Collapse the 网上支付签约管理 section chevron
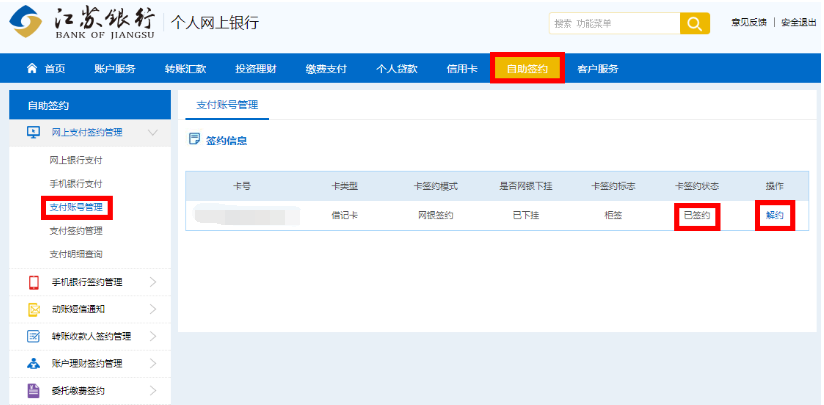Image resolution: width=824 pixels, height=405 pixels. tap(152, 132)
